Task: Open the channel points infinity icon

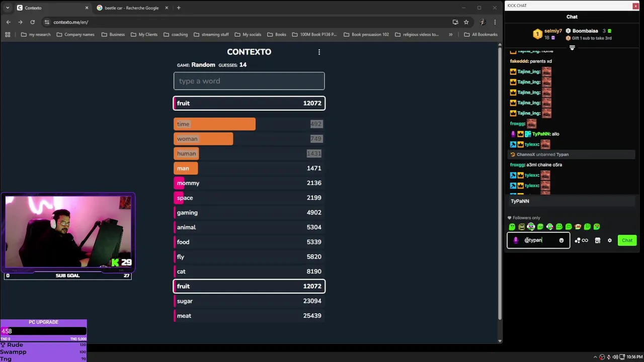Action: click(582, 240)
